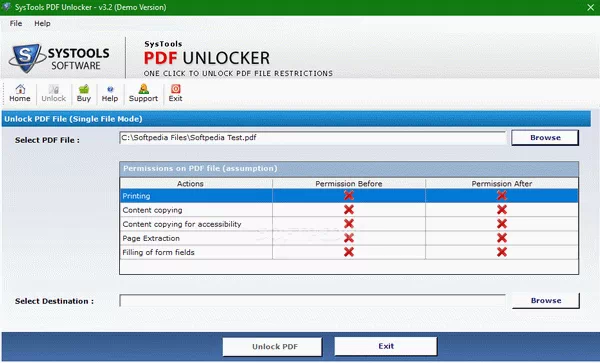Browse for the source PDF file
This screenshot has width=600, height=363.
(545, 138)
